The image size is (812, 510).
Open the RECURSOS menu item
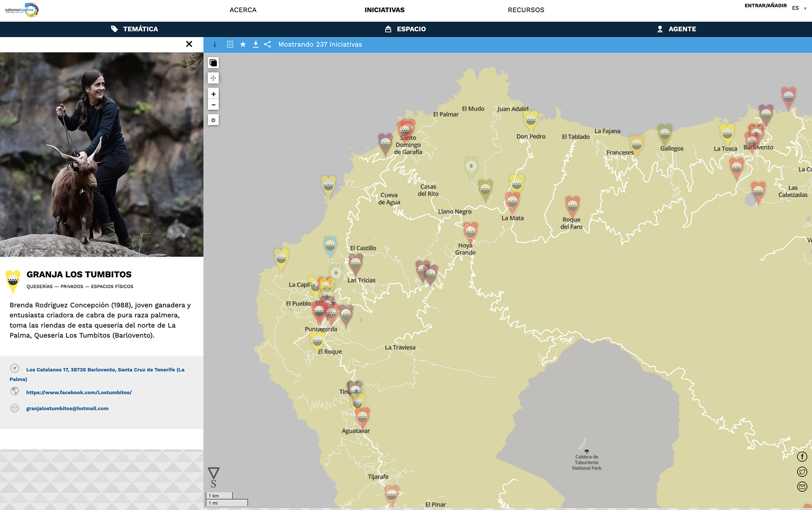526,10
